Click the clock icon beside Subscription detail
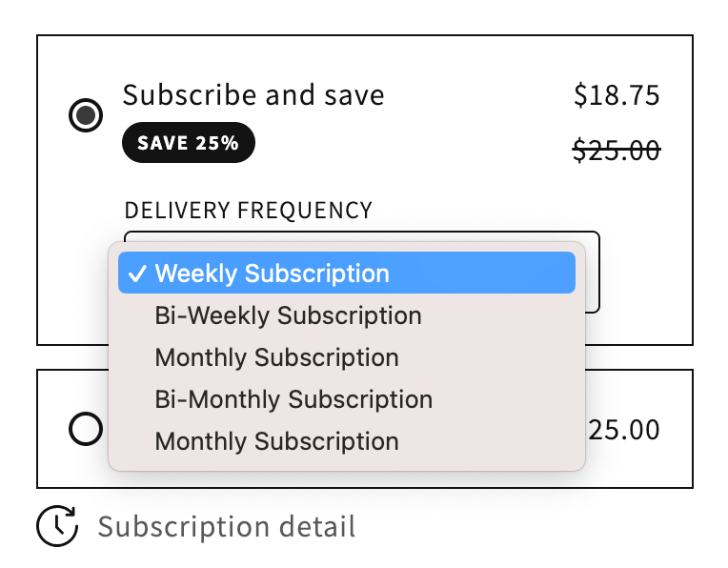728x568 pixels. point(57,526)
